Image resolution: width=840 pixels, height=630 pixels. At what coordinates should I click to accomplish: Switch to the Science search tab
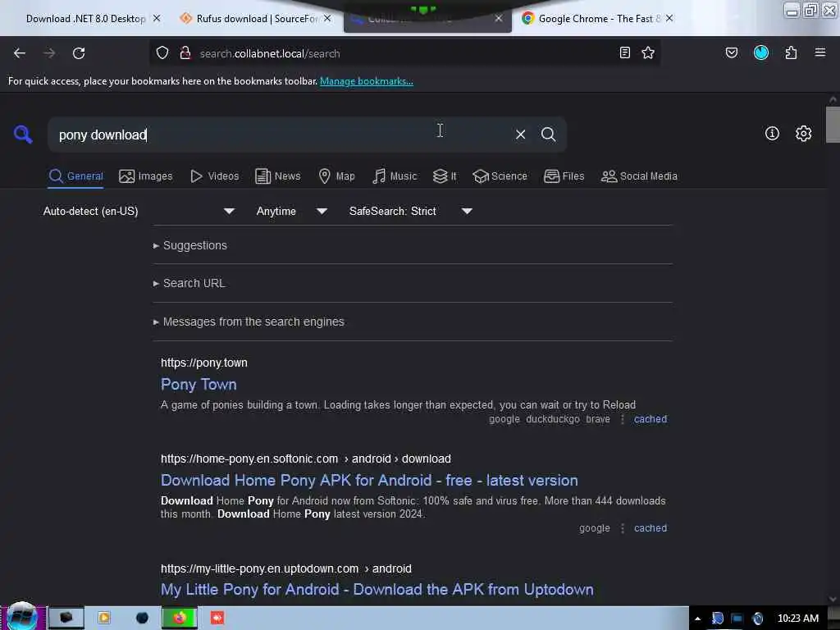pos(500,176)
